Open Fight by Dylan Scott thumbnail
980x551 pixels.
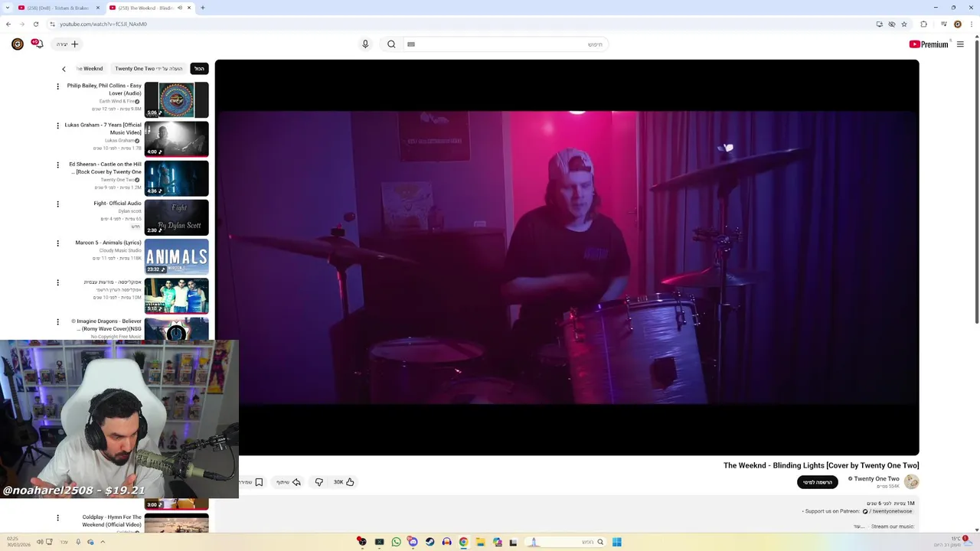pyautogui.click(x=176, y=217)
